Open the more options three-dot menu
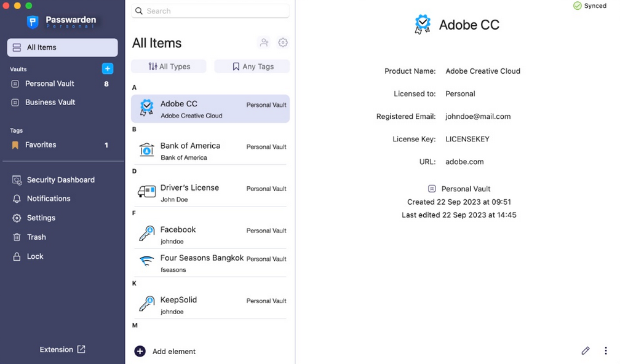 (606, 350)
